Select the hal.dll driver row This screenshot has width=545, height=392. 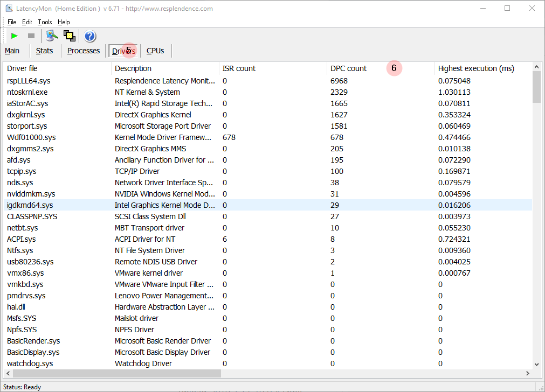(267, 307)
